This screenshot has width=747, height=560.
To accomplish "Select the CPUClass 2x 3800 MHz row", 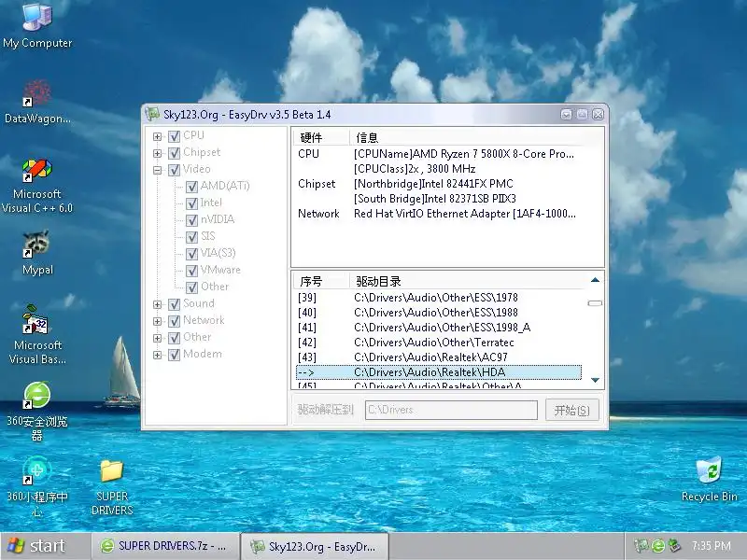I will (439, 169).
